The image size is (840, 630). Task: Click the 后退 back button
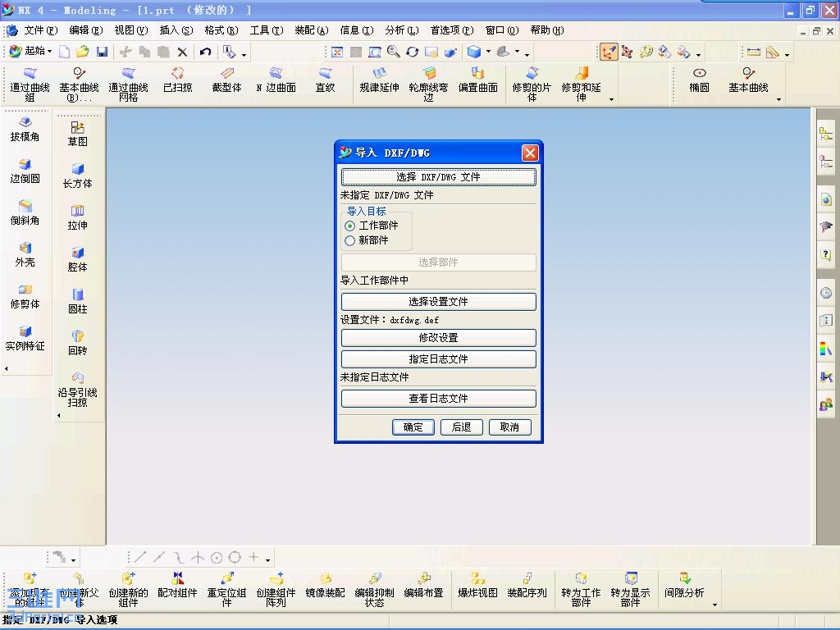pos(461,427)
